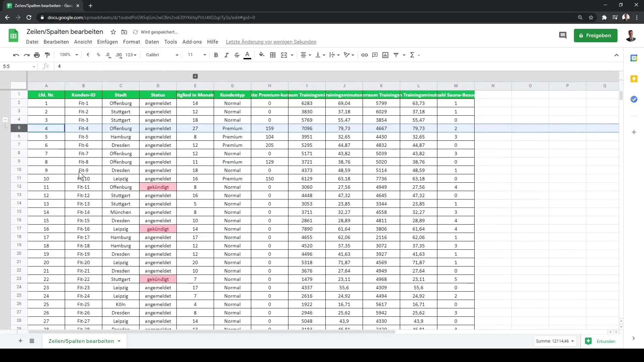Open the fill color bucket
This screenshot has width=644, height=362.
[262, 55]
